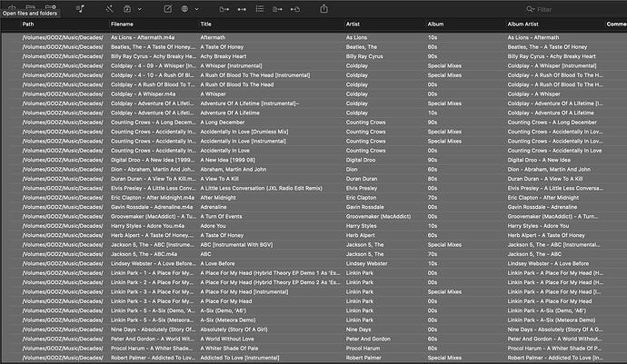Select title 'Adventure Of A Lifetime [Instrumental]~'
Viewport: 627px width, 364px height.
pos(250,103)
